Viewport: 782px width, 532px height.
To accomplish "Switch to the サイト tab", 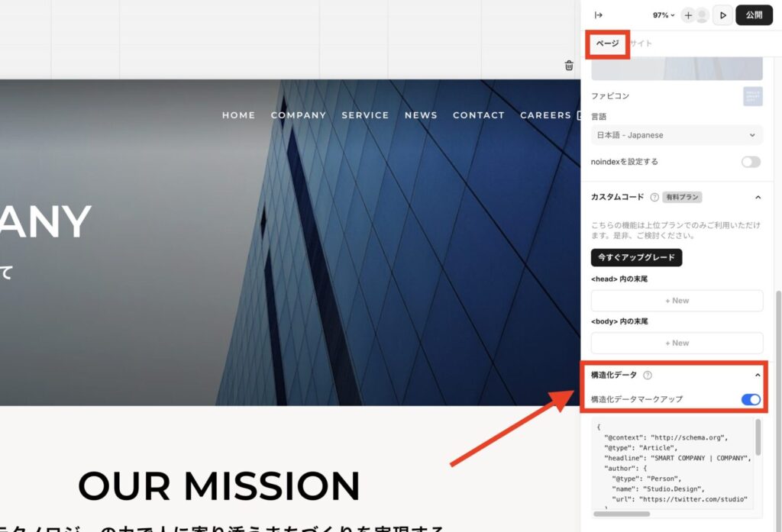I will point(641,44).
